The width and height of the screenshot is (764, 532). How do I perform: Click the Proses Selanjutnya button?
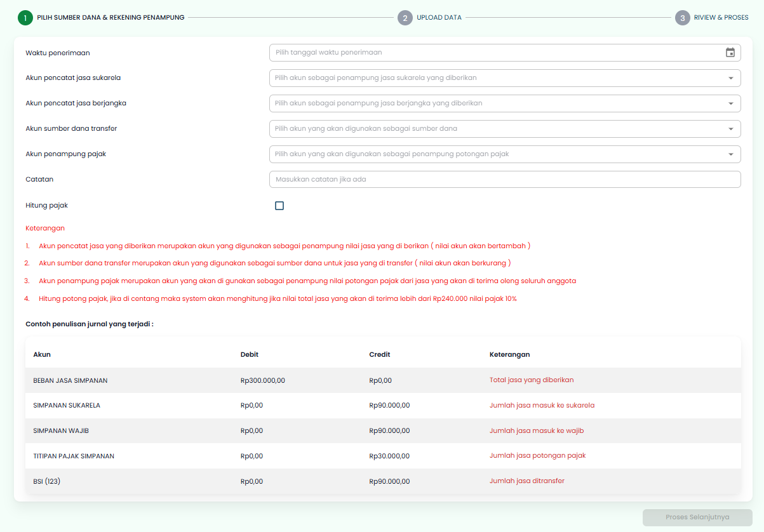coord(697,517)
